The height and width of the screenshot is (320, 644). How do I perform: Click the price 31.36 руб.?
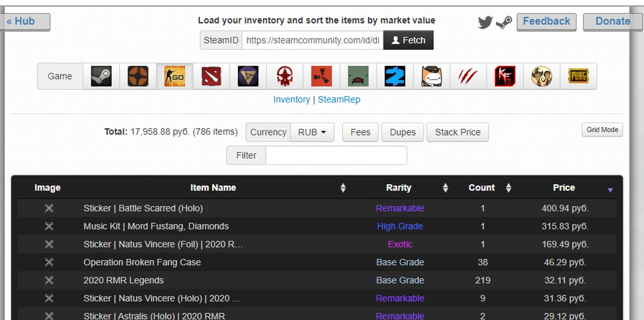click(565, 298)
